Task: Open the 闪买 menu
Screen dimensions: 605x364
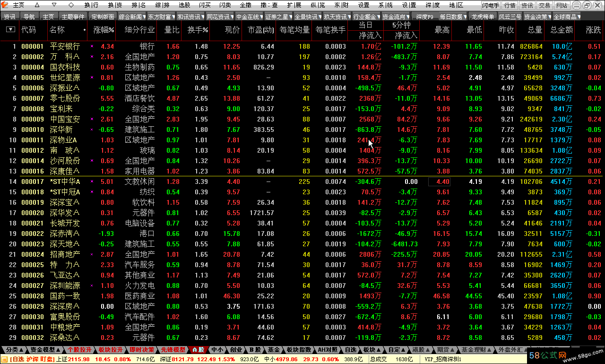Action: pyautogui.click(x=205, y=5)
